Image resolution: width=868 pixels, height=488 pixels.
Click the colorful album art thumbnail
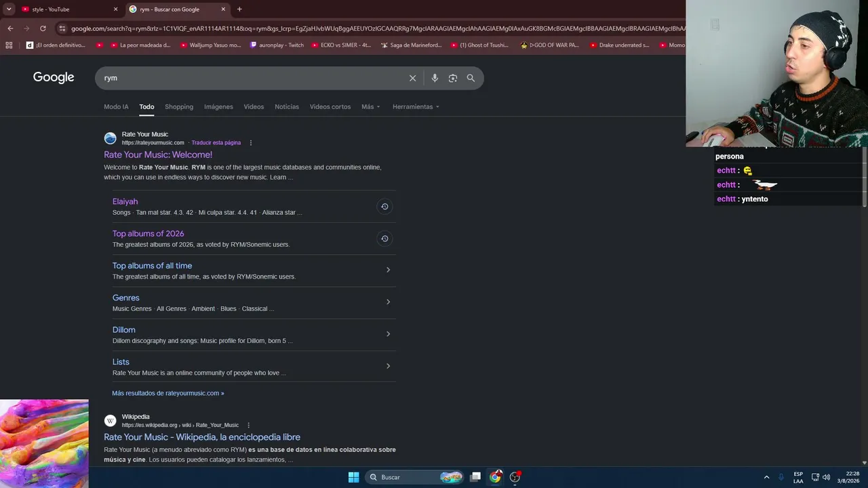point(44,444)
